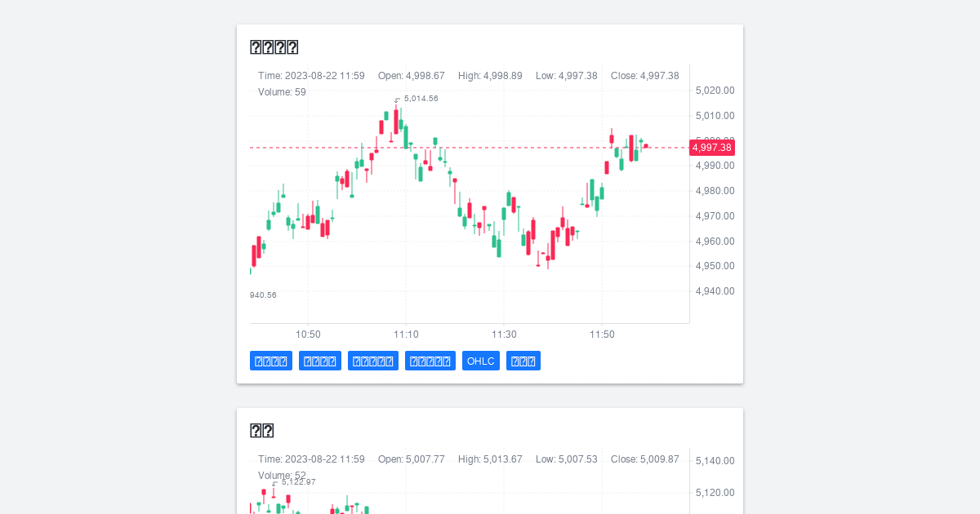Click the blue button just before OHLC
Image resolution: width=980 pixels, height=514 pixels.
(431, 361)
